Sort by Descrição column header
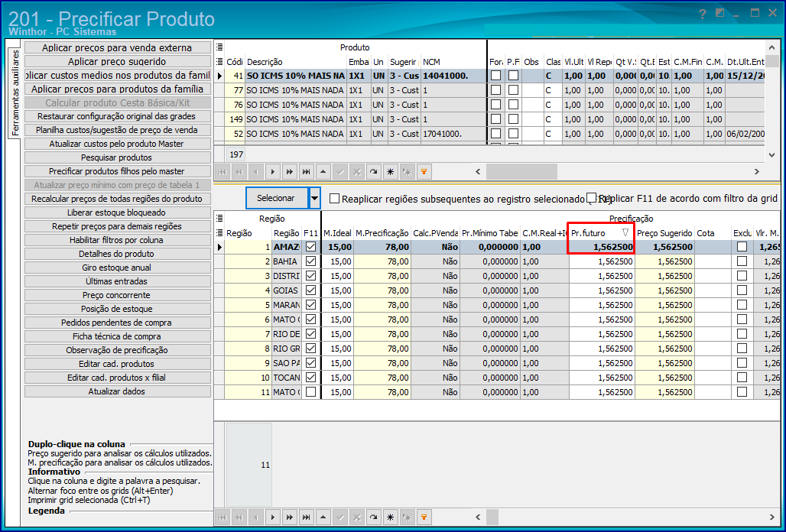This screenshot has width=786, height=532. click(x=296, y=62)
